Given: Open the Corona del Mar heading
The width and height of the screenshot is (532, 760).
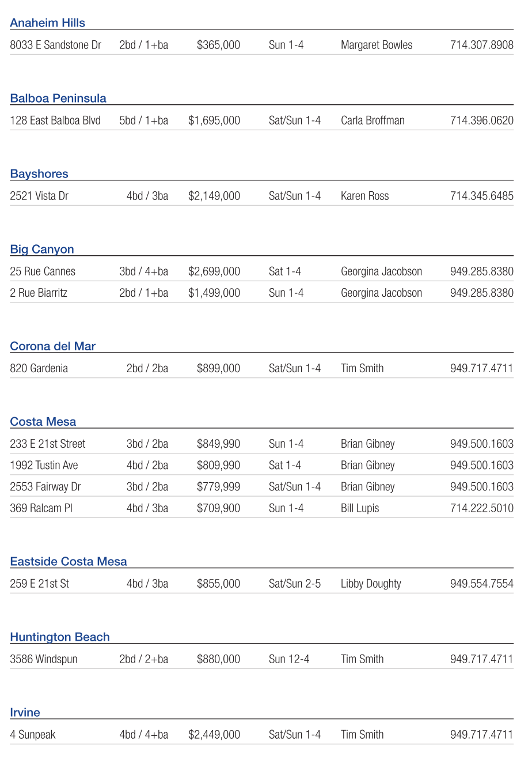Looking at the screenshot, I should tap(53, 346).
